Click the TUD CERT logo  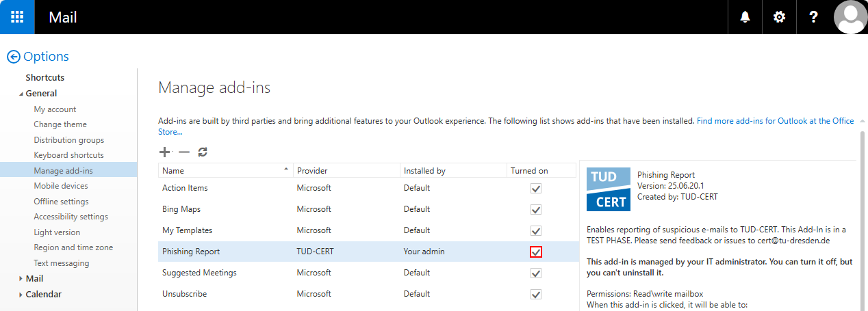pos(609,189)
